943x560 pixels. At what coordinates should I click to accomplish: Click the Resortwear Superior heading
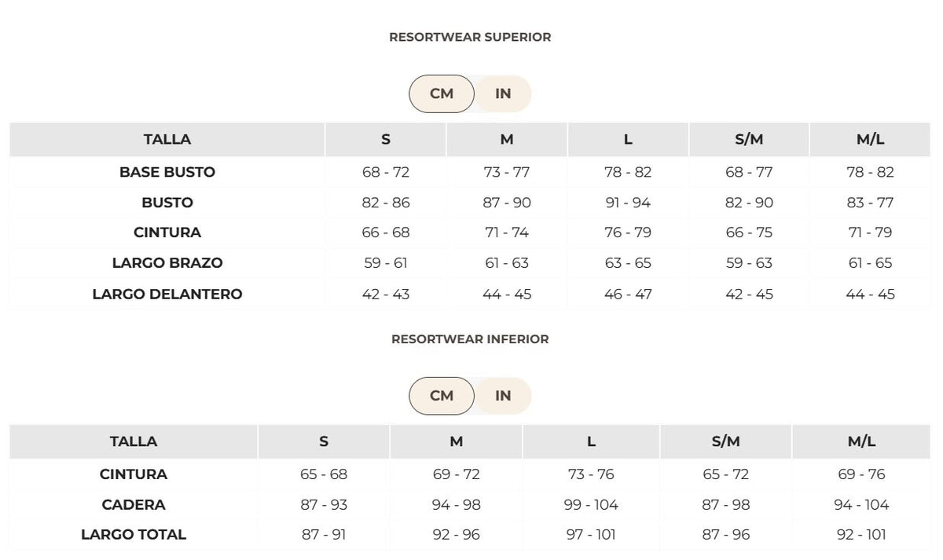point(470,37)
